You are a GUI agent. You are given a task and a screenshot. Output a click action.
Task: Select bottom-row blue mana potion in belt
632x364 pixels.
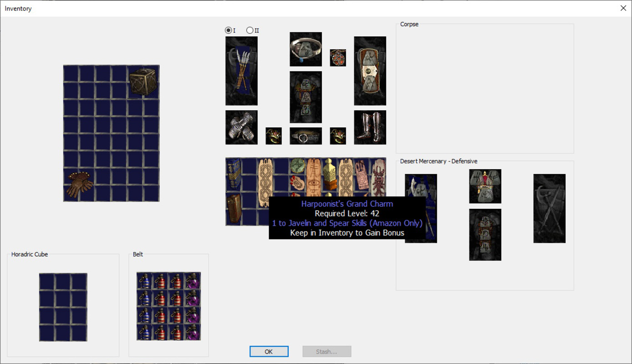point(145,332)
